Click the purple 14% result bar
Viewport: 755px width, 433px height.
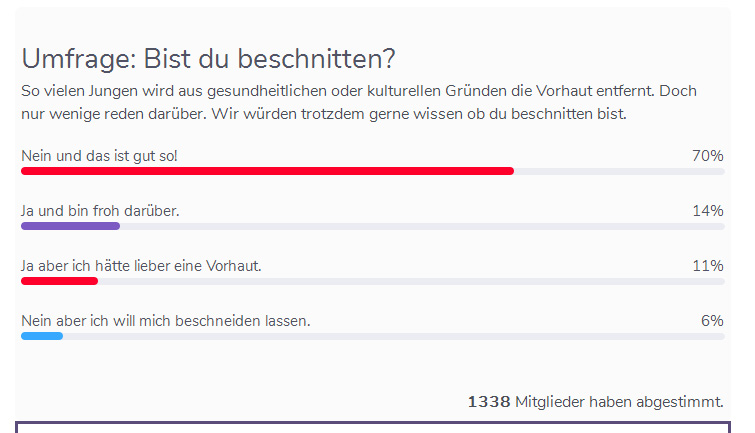(x=70, y=226)
